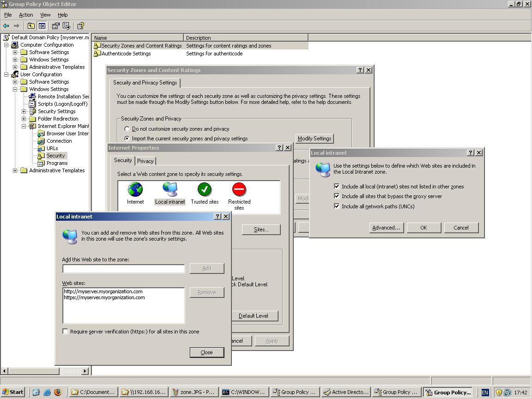Click the Advanced... button
The width and height of the screenshot is (532, 399).
(386, 228)
